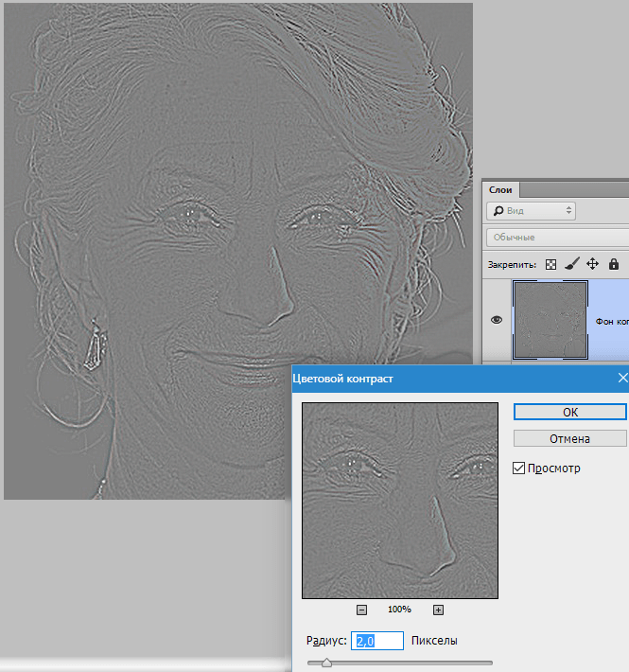Zoom in the filter preview with plus
The width and height of the screenshot is (629, 672).
pyautogui.click(x=438, y=610)
